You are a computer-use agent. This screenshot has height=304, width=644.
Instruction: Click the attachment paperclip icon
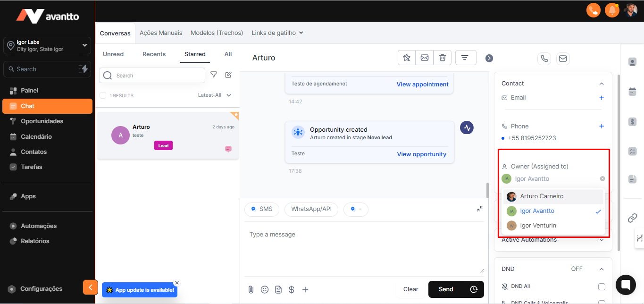tap(251, 289)
